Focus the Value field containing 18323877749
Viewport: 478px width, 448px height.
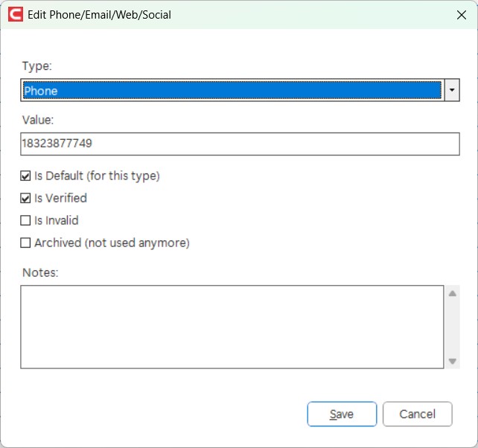pos(240,144)
